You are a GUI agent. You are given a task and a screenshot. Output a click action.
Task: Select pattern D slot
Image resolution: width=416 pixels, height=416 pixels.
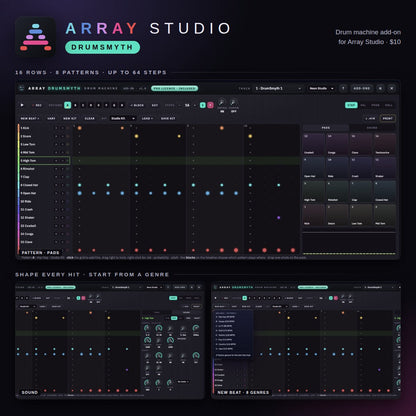coord(91,105)
